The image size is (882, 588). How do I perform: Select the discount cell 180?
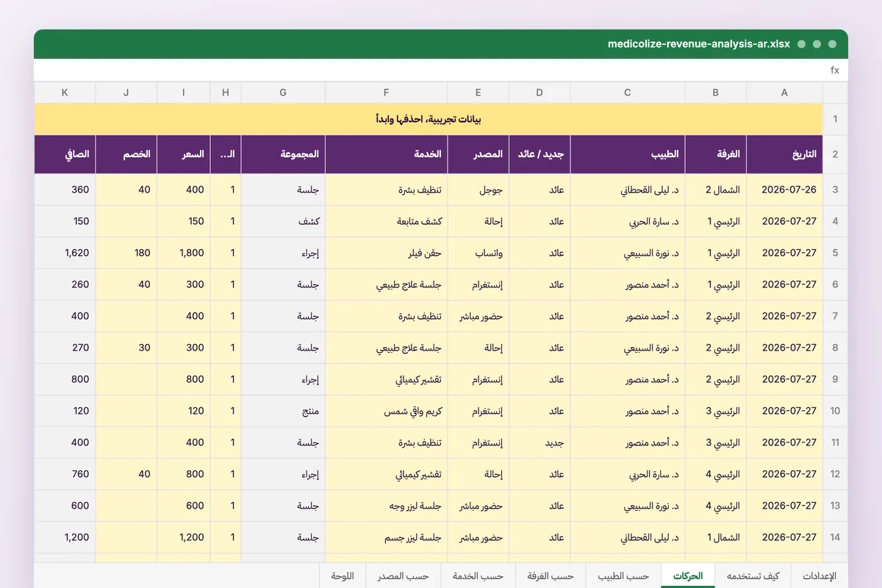[x=126, y=253]
